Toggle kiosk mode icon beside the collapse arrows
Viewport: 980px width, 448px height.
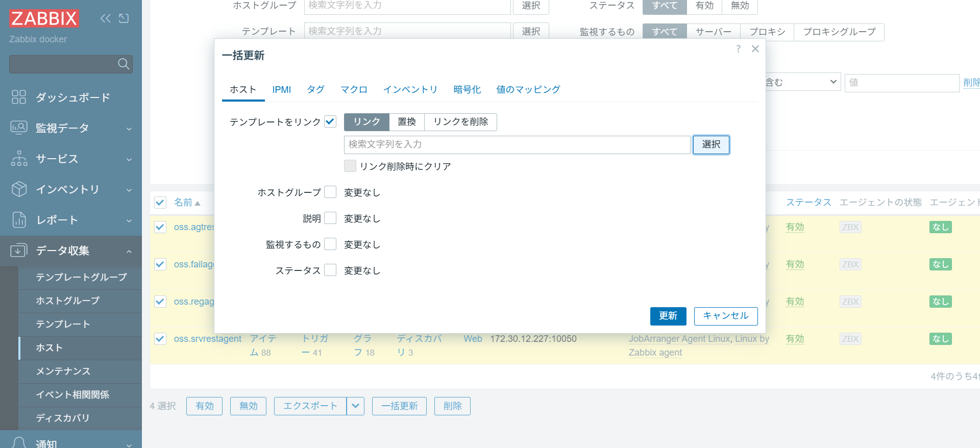124,18
